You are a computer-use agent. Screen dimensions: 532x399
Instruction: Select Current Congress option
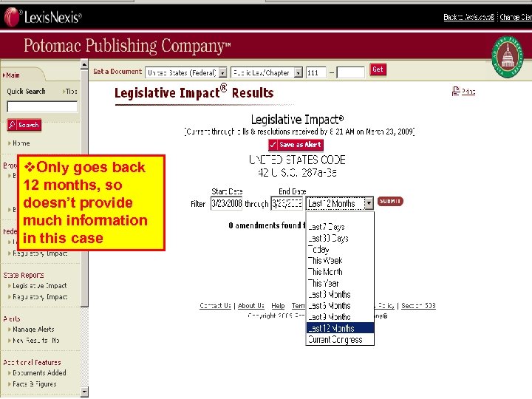(340, 339)
